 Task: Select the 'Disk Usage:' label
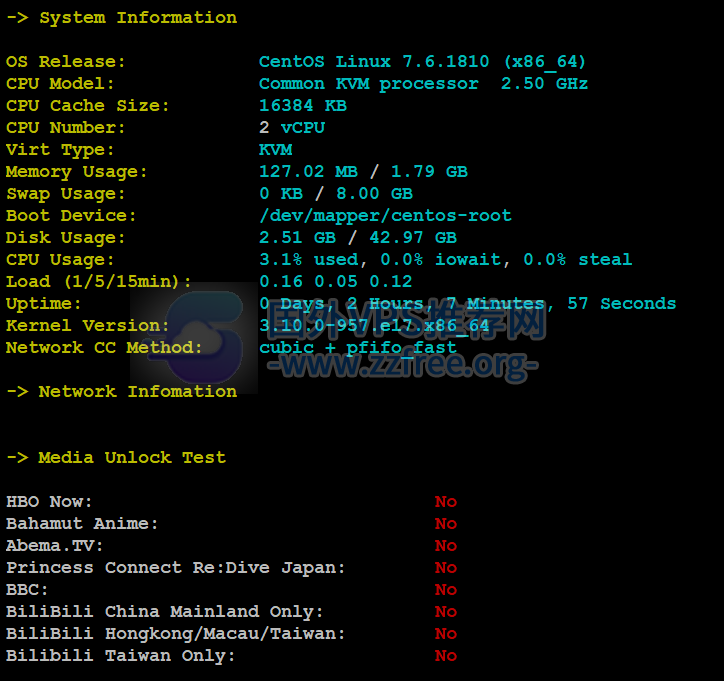click(66, 238)
